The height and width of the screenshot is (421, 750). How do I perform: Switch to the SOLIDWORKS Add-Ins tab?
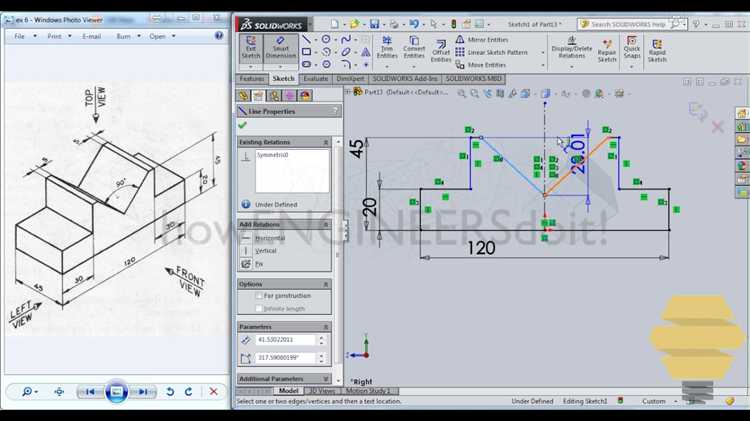(405, 78)
